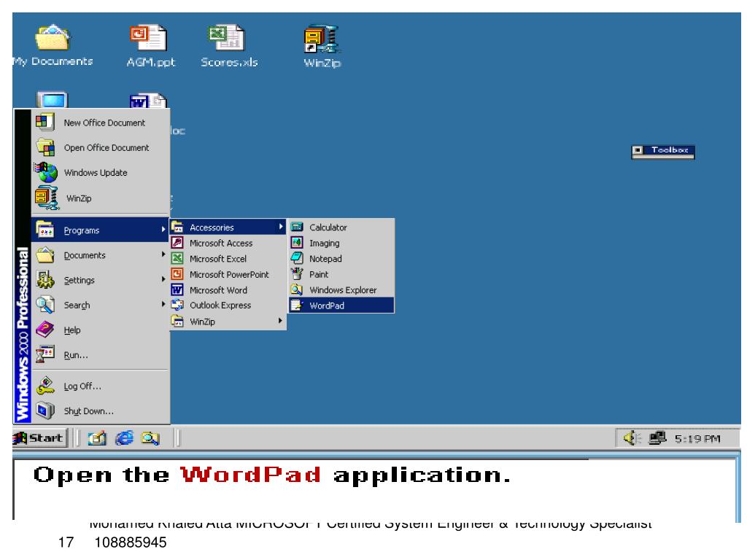747x560 pixels.
Task: Click the network connection tray icon
Action: click(657, 437)
